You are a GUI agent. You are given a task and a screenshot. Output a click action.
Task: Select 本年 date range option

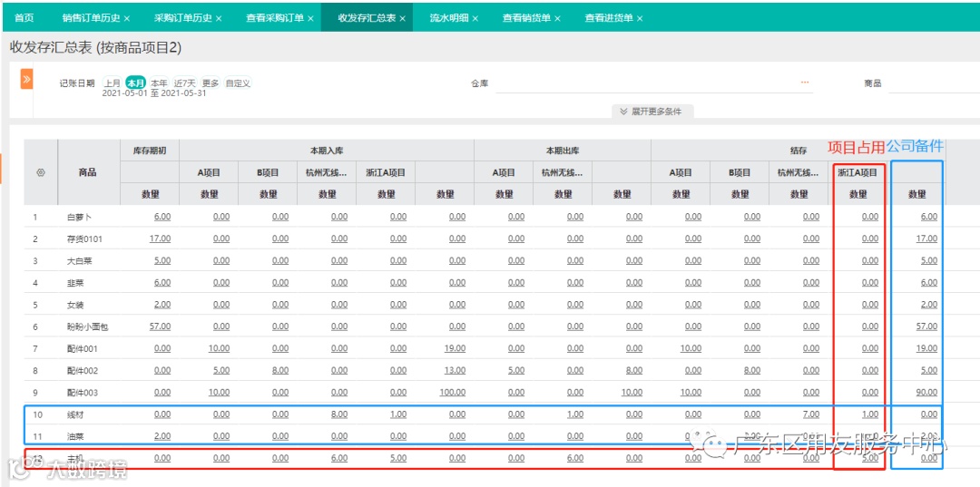pos(160,83)
